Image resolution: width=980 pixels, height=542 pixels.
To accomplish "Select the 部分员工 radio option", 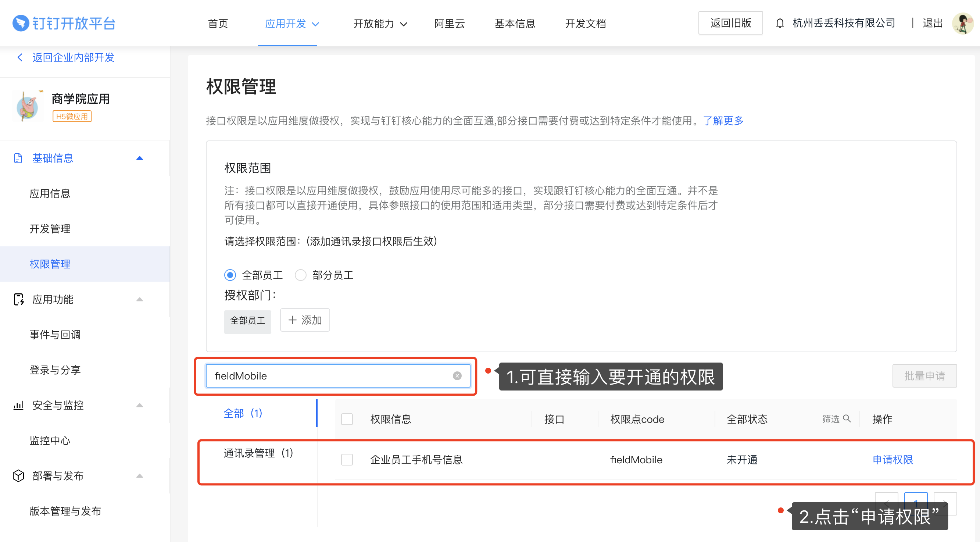I will tap(301, 275).
